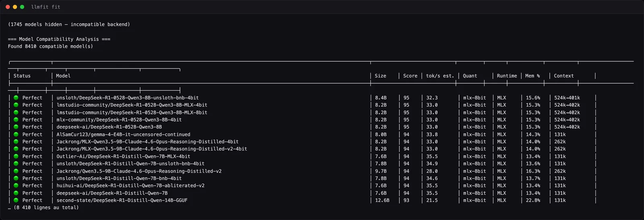Click the 'llmfit fit' window title
This screenshot has height=220, width=644.
tap(46, 7)
